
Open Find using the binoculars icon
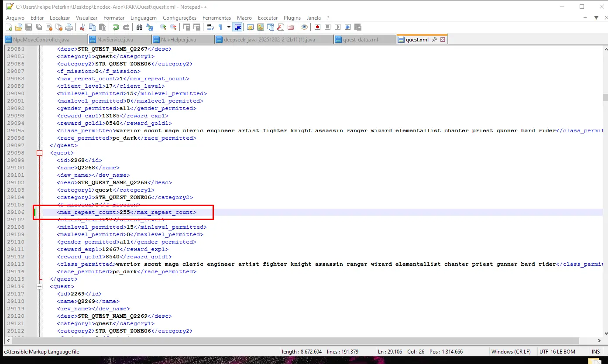(x=139, y=27)
